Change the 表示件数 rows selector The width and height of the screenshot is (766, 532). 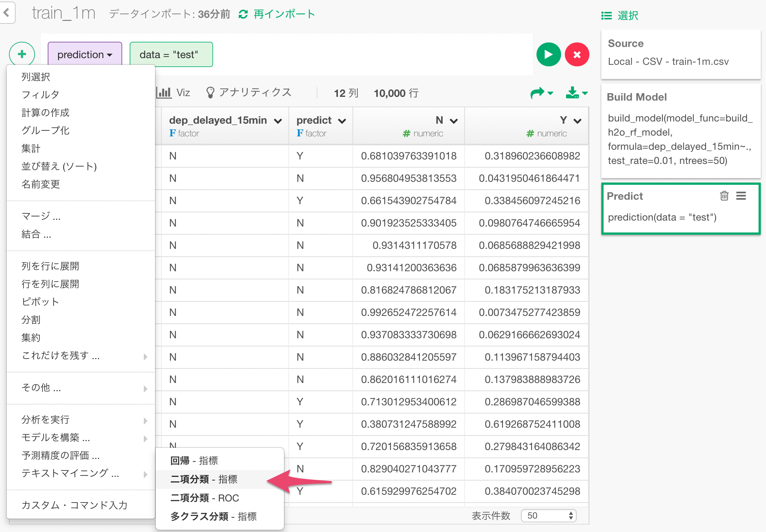pyautogui.click(x=548, y=515)
